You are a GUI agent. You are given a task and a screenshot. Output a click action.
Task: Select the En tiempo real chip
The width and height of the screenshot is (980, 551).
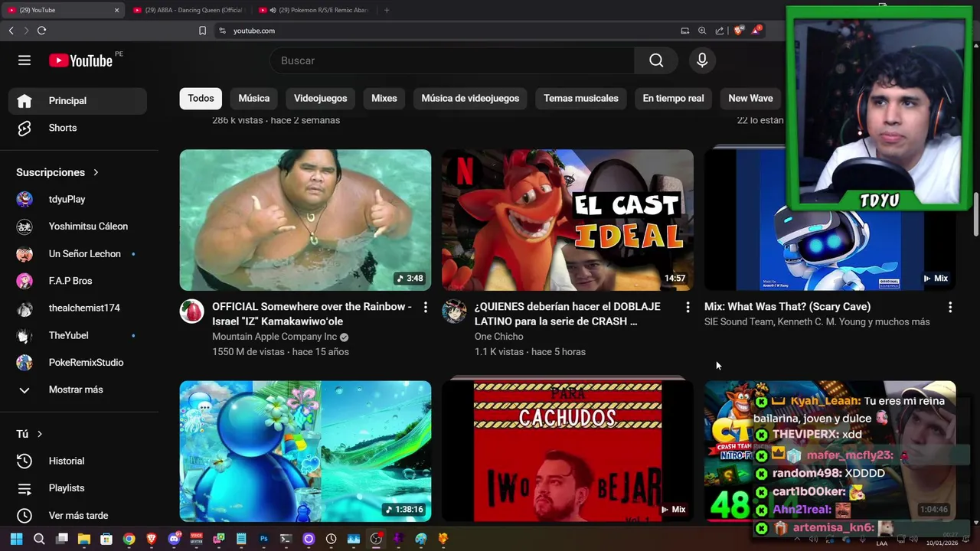pyautogui.click(x=673, y=98)
